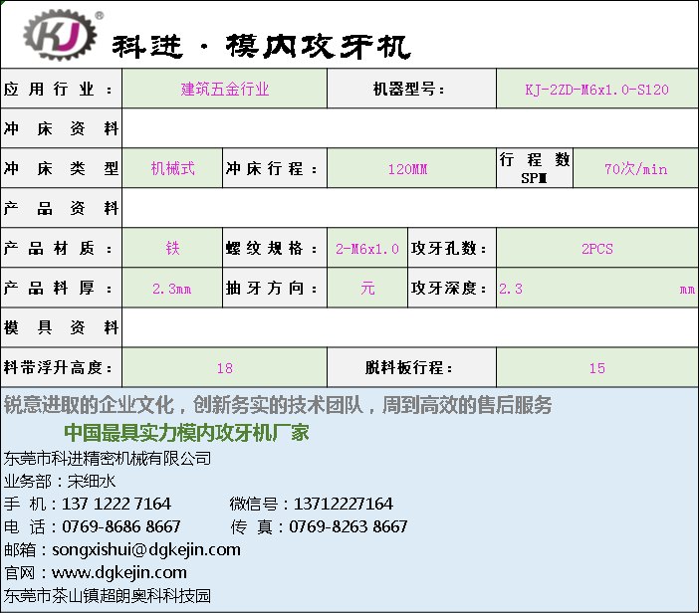The image size is (700, 613).
Task: Open website www.dgkejin.com
Action: click(x=119, y=572)
